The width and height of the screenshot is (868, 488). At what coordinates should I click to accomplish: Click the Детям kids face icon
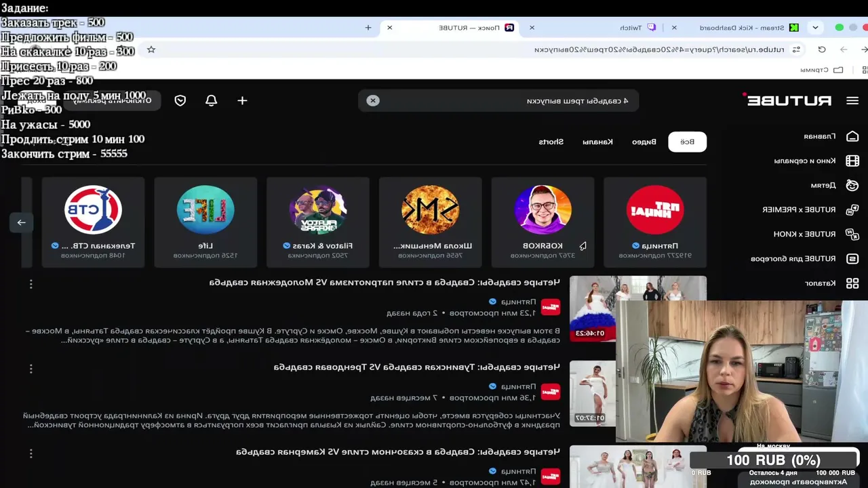[852, 185]
